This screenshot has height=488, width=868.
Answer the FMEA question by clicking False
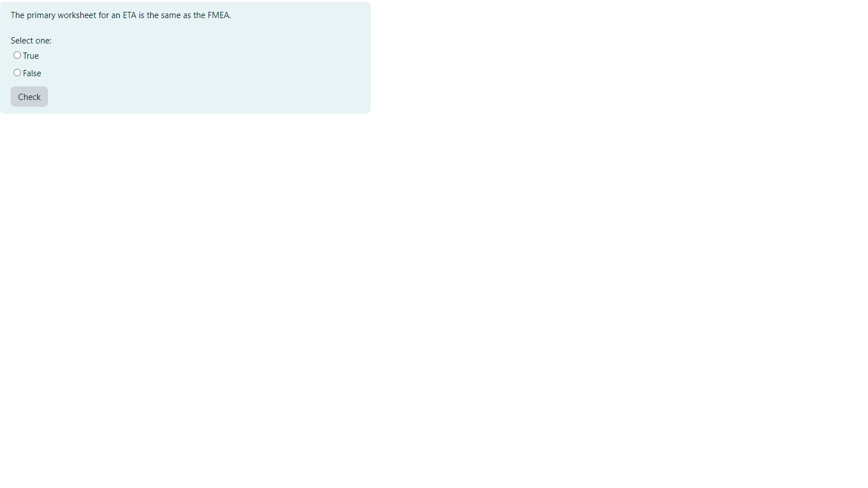pyautogui.click(x=17, y=72)
